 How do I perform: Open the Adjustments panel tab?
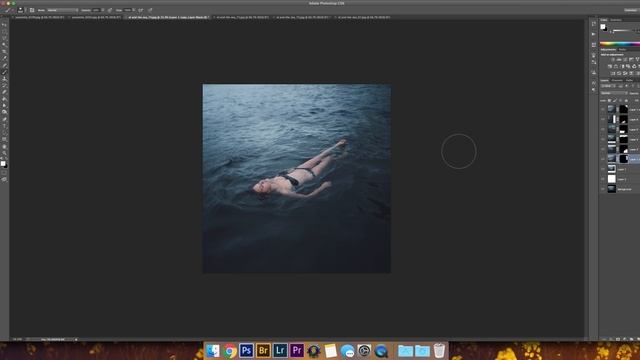tap(608, 49)
